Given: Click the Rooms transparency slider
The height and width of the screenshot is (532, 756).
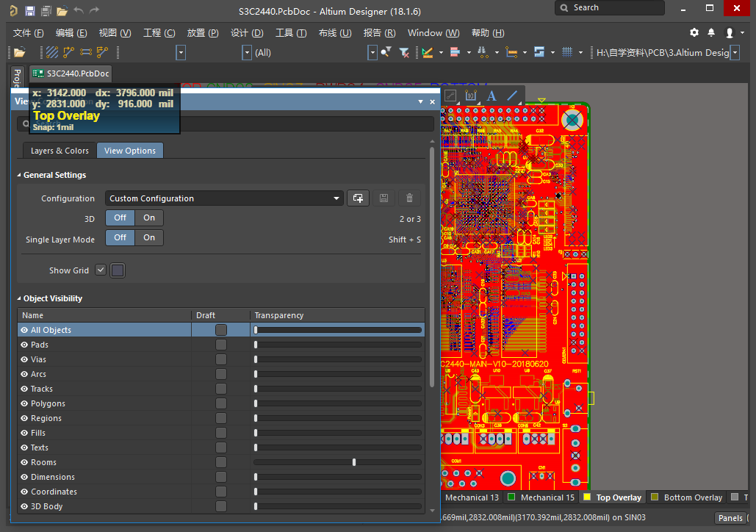Looking at the screenshot, I should tap(337, 462).
